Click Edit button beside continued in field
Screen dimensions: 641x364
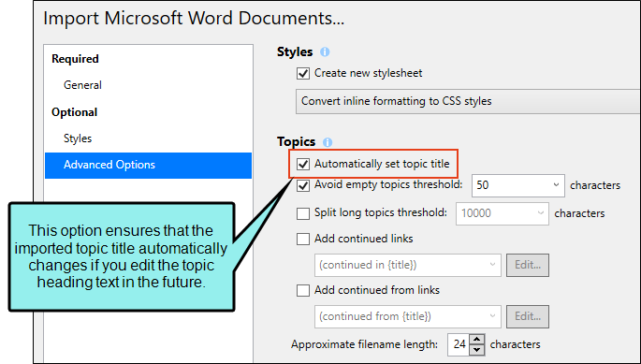(x=528, y=265)
